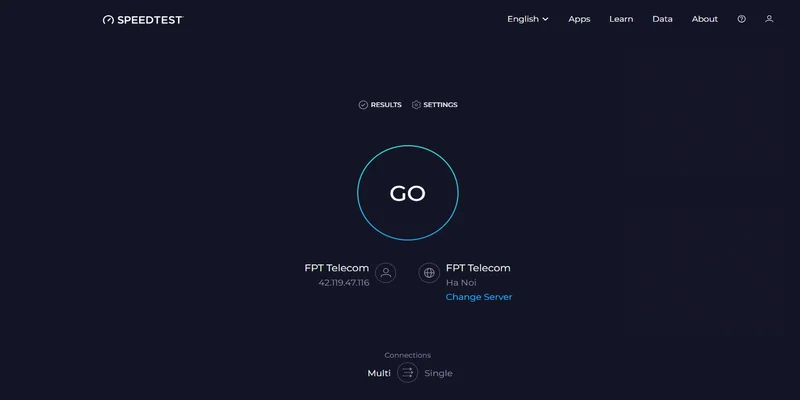
Task: Open the Apps menu
Action: (x=579, y=19)
